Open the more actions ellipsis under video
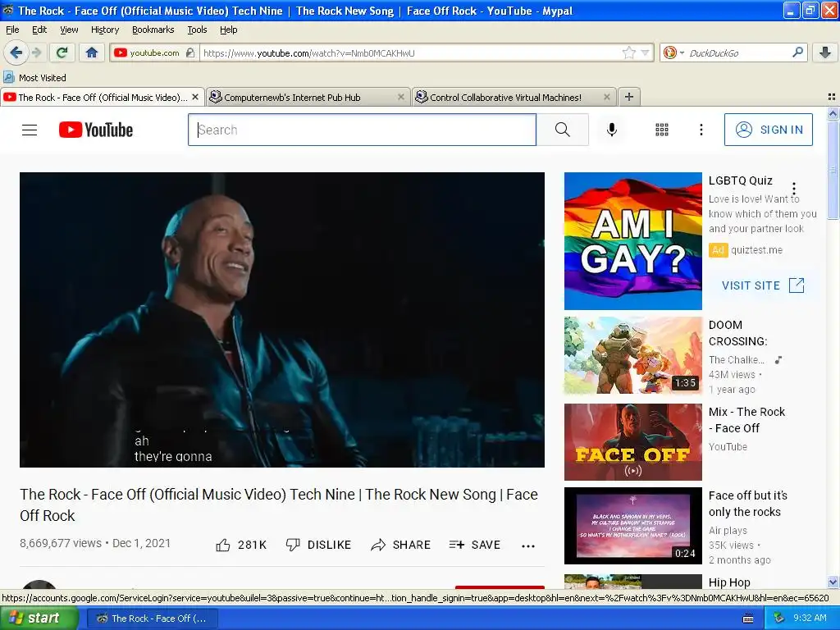Image resolution: width=840 pixels, height=630 pixels. coord(528,546)
